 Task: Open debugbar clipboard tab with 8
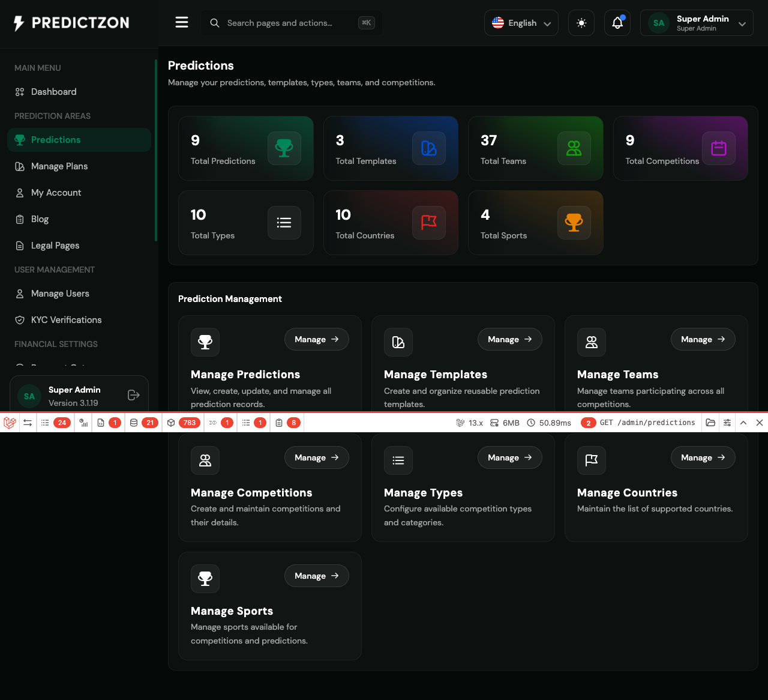287,423
